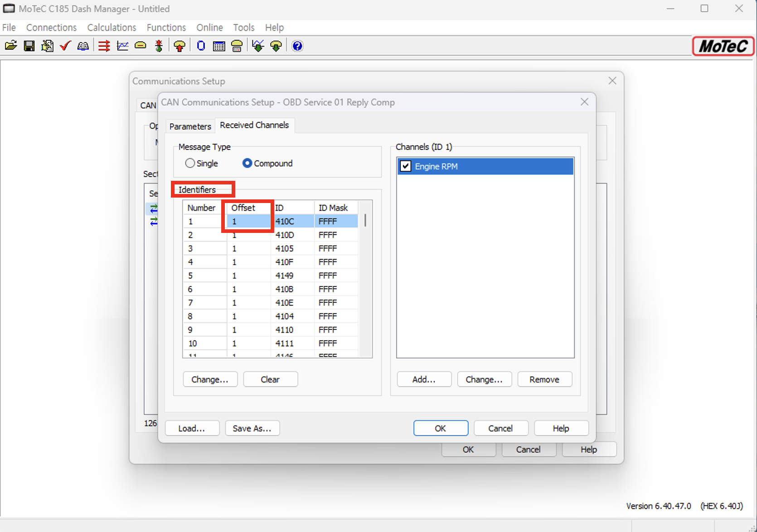Click Cancel in CAN Communications Setup dialog
This screenshot has width=757, height=532.
click(x=501, y=428)
